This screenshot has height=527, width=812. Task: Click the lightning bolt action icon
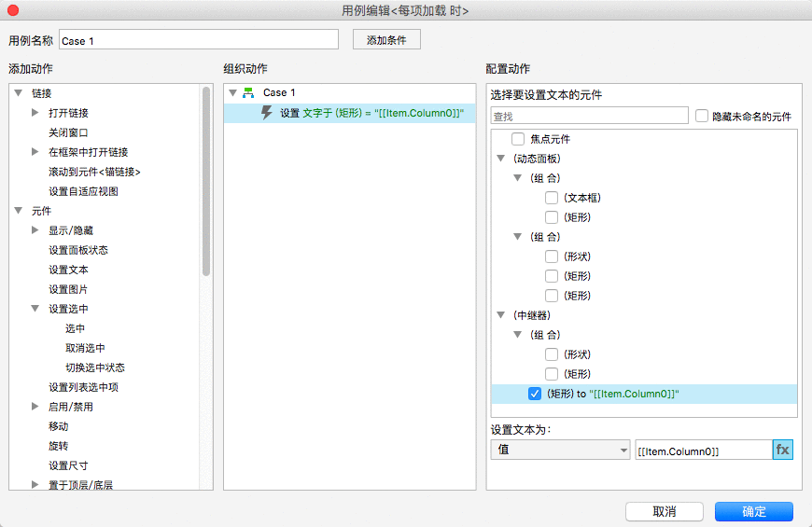point(267,112)
